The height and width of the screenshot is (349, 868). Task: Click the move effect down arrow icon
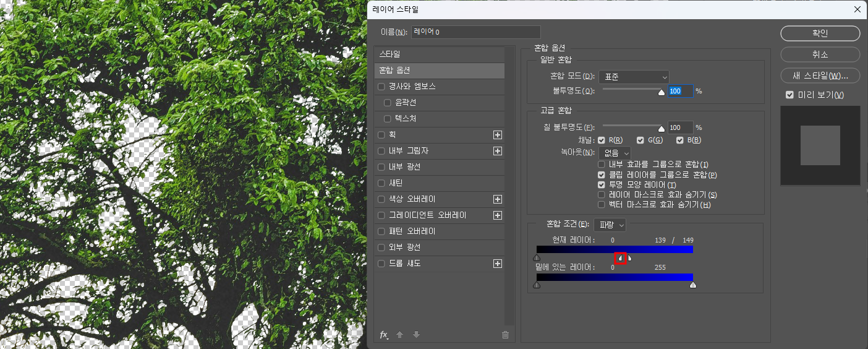coord(416,335)
